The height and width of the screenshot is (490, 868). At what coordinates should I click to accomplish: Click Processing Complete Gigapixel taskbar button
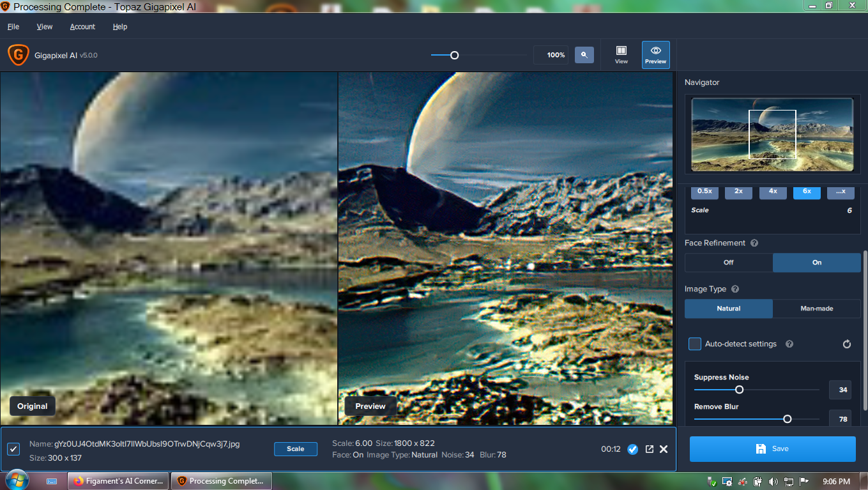click(x=220, y=481)
